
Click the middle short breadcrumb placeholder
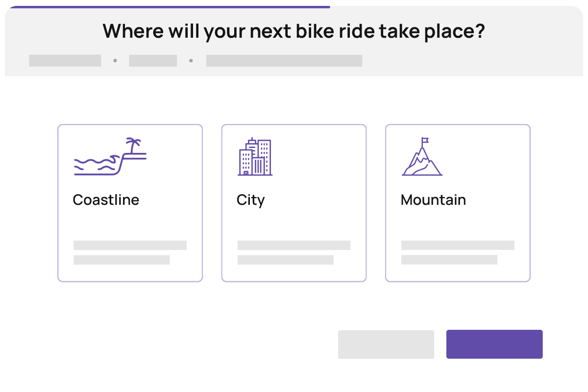click(x=153, y=61)
